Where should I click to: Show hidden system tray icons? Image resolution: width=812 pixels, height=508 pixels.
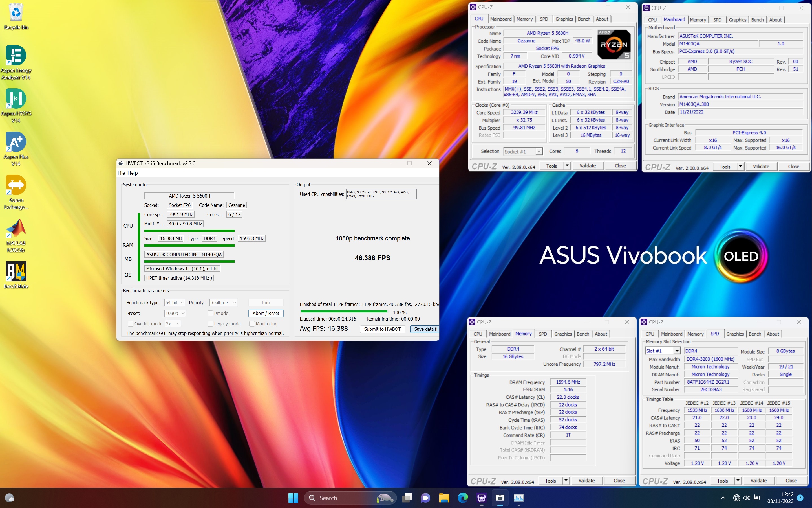[723, 498]
